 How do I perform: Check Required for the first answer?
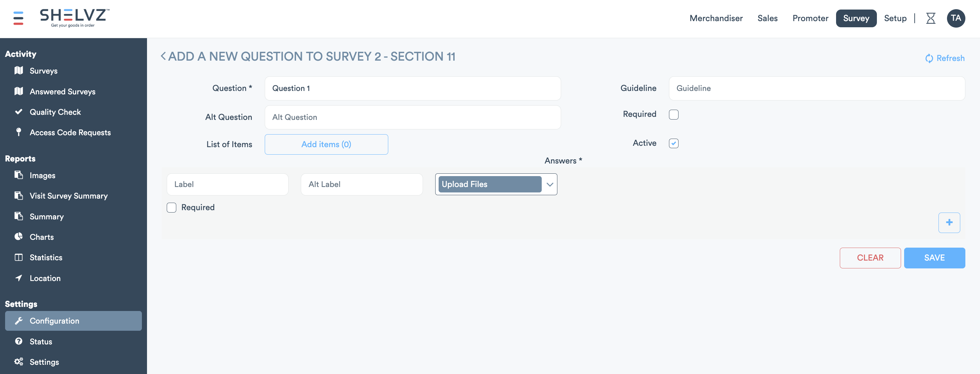click(x=171, y=207)
